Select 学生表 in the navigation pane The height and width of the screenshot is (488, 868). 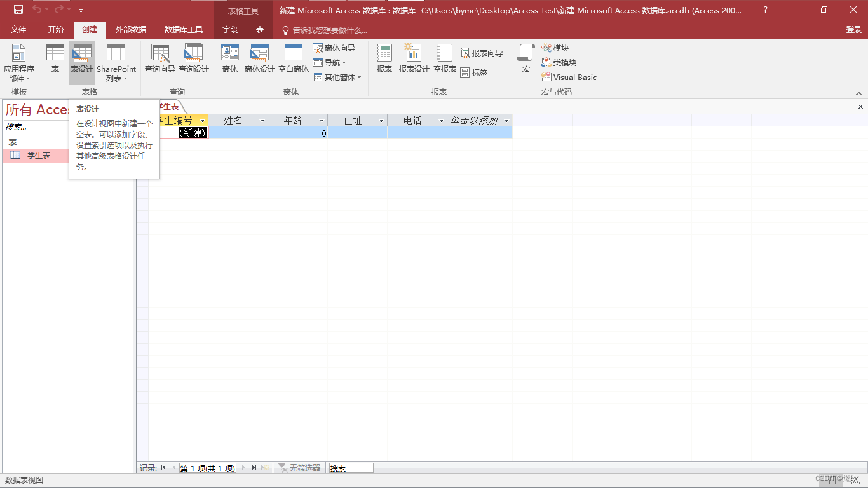coord(36,156)
